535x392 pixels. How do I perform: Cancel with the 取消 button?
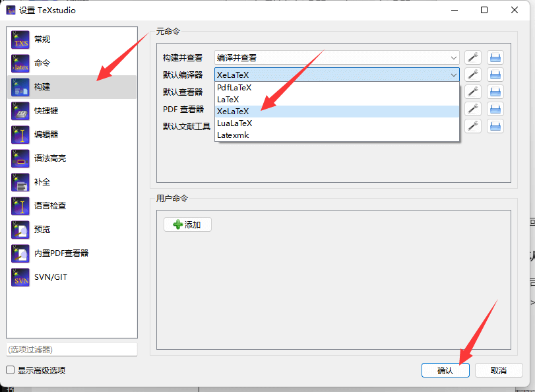(x=499, y=370)
